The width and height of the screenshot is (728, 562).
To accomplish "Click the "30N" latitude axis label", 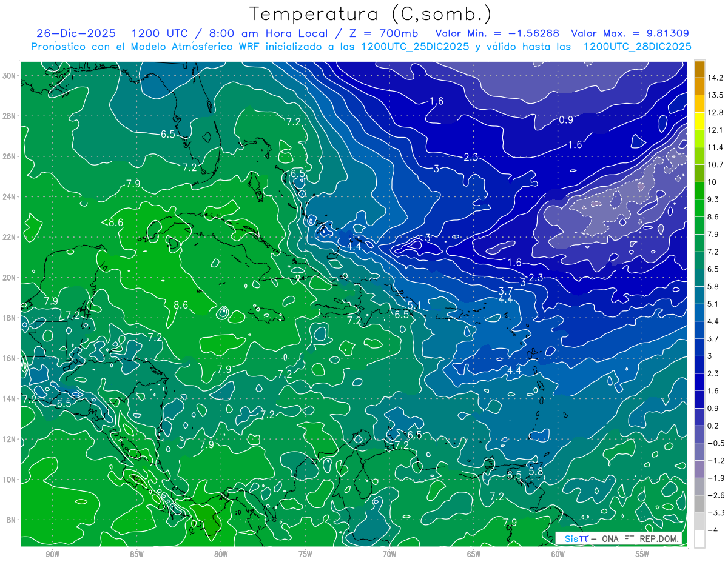I will click(x=9, y=75).
